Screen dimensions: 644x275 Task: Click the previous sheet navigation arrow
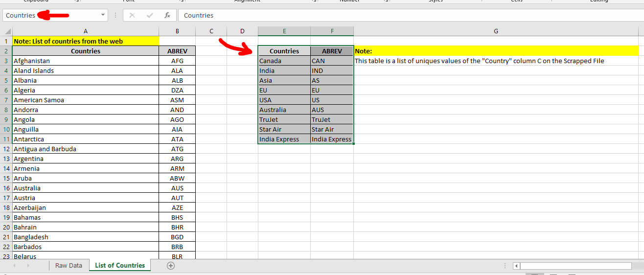[x=14, y=265]
